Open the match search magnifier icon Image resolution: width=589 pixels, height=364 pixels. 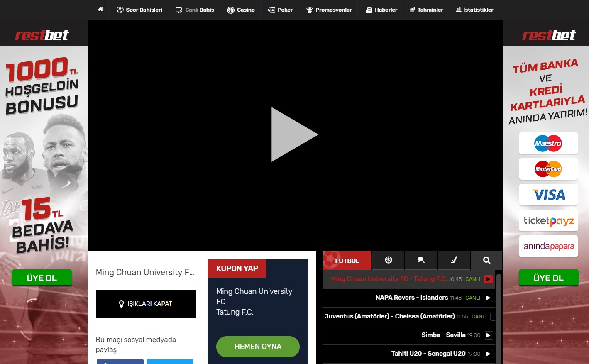click(486, 260)
